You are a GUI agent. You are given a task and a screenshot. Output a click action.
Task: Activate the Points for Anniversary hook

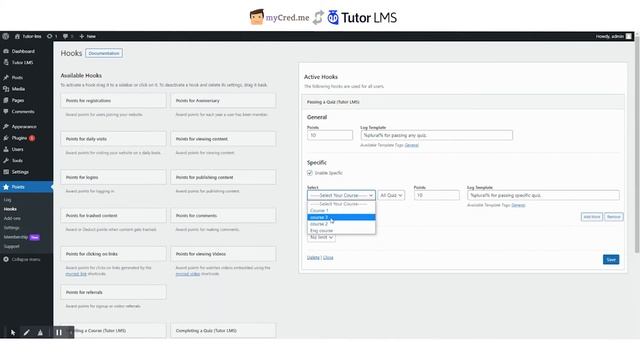click(x=223, y=101)
